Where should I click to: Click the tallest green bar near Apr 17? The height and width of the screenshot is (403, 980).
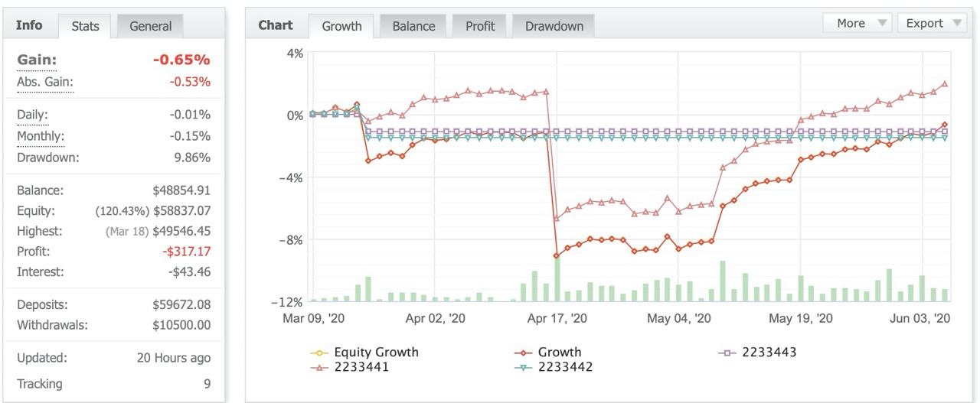557,278
